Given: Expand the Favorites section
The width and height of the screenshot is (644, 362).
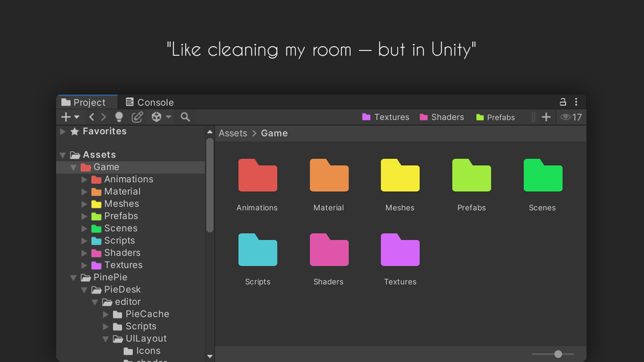Looking at the screenshot, I should (x=63, y=132).
